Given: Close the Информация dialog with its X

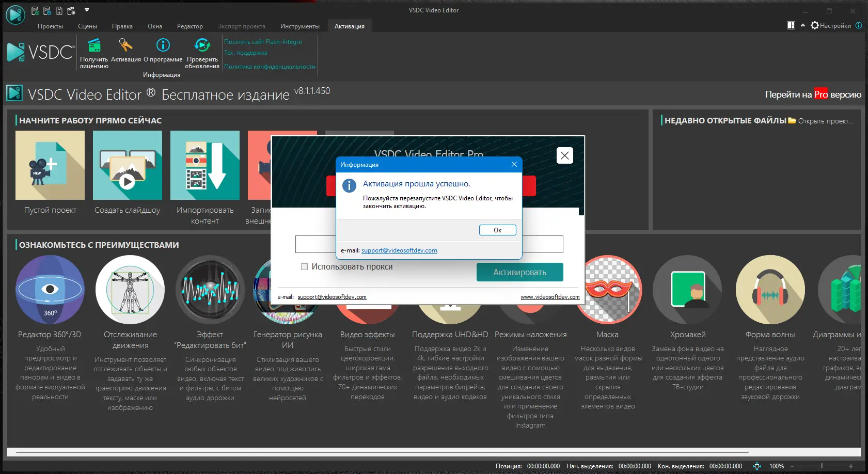Looking at the screenshot, I should 514,164.
